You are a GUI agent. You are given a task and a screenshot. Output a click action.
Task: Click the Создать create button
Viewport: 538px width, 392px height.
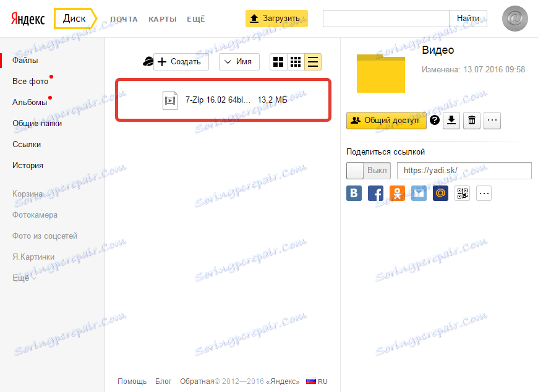181,62
